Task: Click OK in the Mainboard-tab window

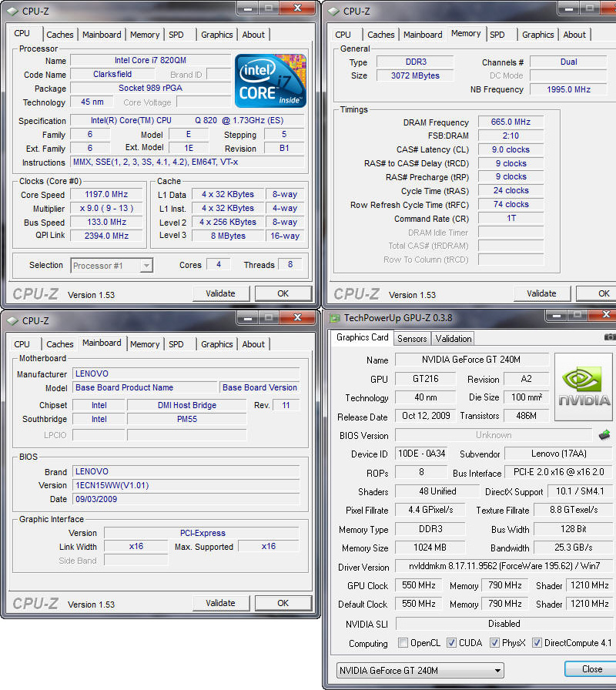Action: (x=283, y=603)
